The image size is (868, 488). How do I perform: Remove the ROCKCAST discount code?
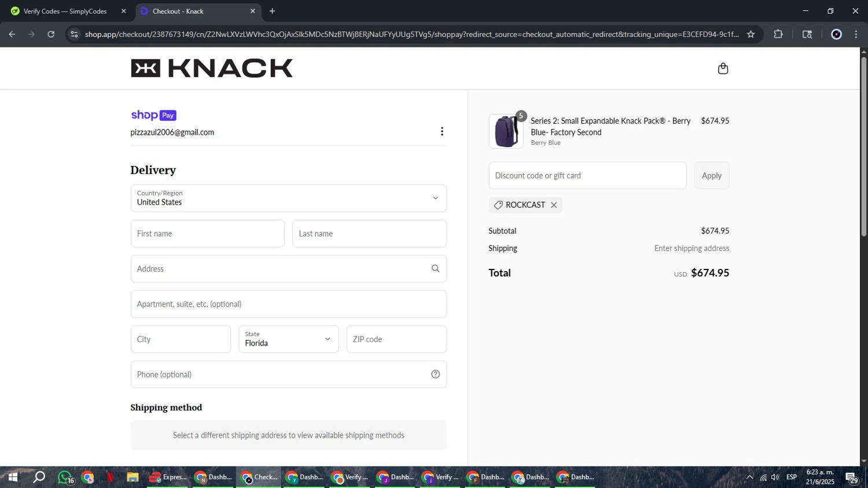tap(554, 205)
